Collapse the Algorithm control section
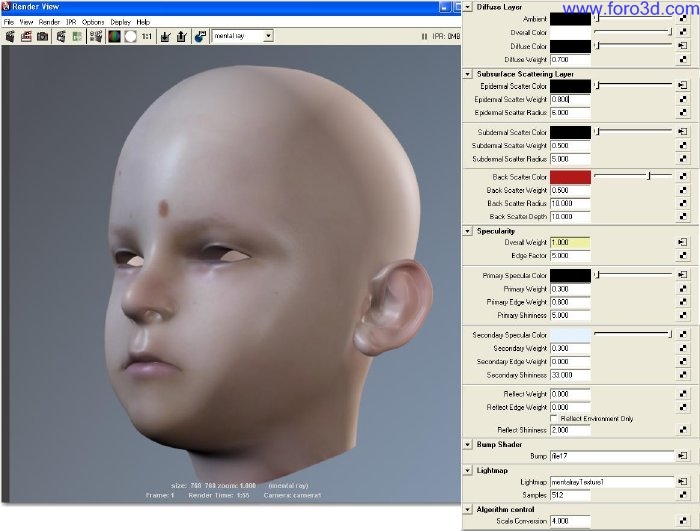 (x=467, y=509)
